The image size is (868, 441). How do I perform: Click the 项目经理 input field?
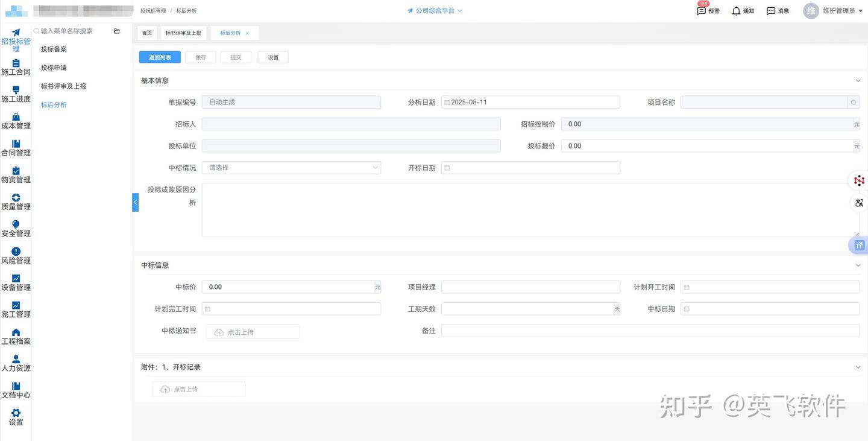click(530, 287)
